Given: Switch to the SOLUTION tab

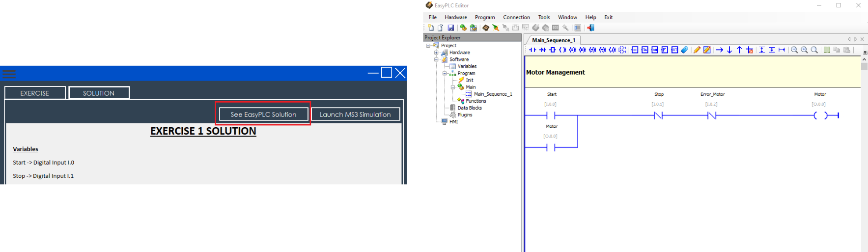Looking at the screenshot, I should pos(99,93).
